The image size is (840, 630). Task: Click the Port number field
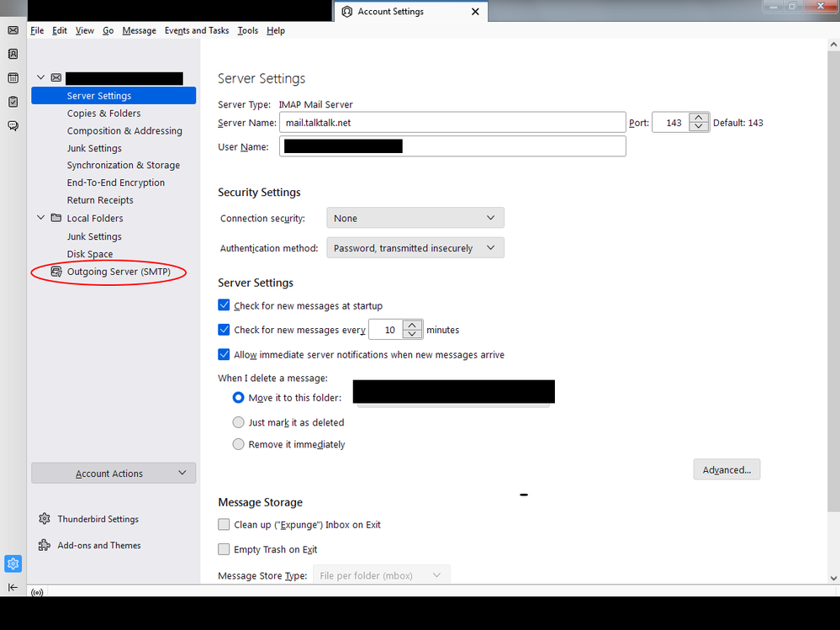tap(671, 123)
